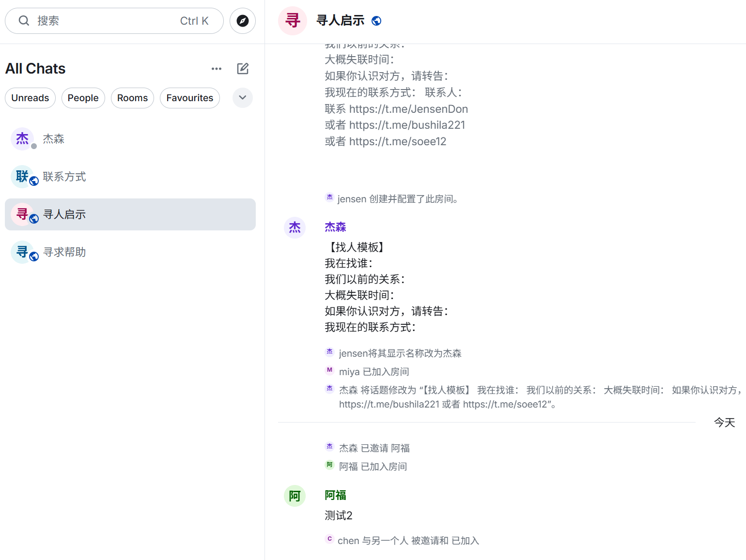Filter chats by People

coord(83,98)
